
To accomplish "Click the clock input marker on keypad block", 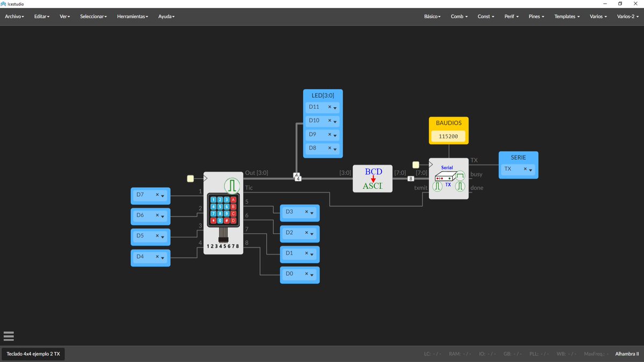I will [x=191, y=179].
